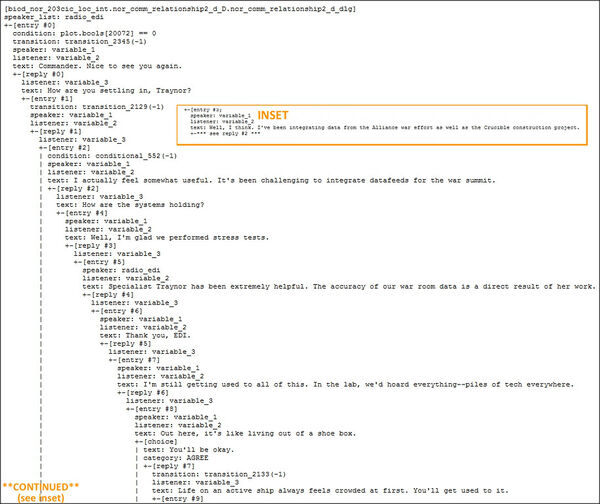The height and width of the screenshot is (504, 600).
Task: Click 'Specialist Traynor has been extremely helpful' line
Action: 339,287
